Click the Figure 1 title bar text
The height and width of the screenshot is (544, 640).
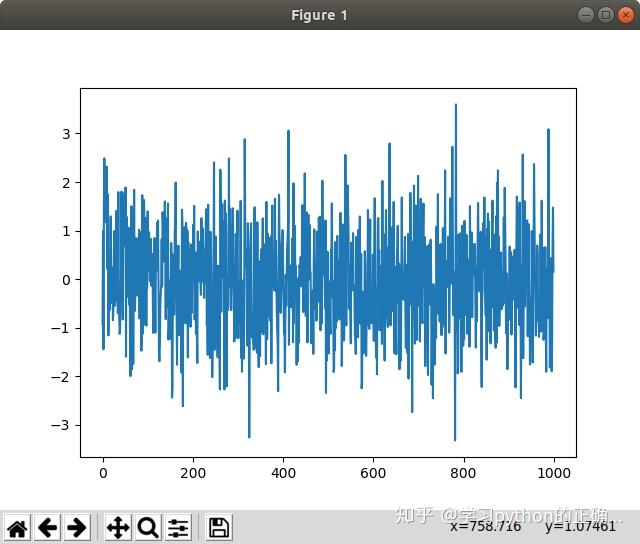click(319, 16)
